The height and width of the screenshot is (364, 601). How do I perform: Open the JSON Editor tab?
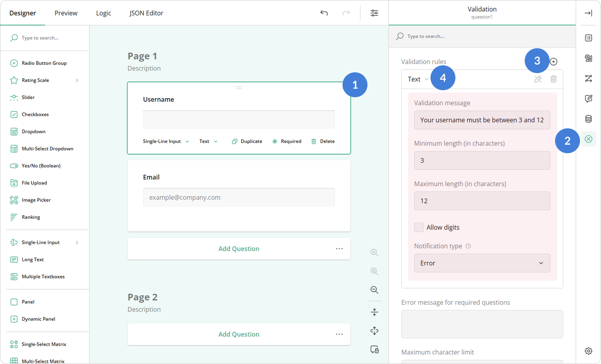tap(146, 13)
